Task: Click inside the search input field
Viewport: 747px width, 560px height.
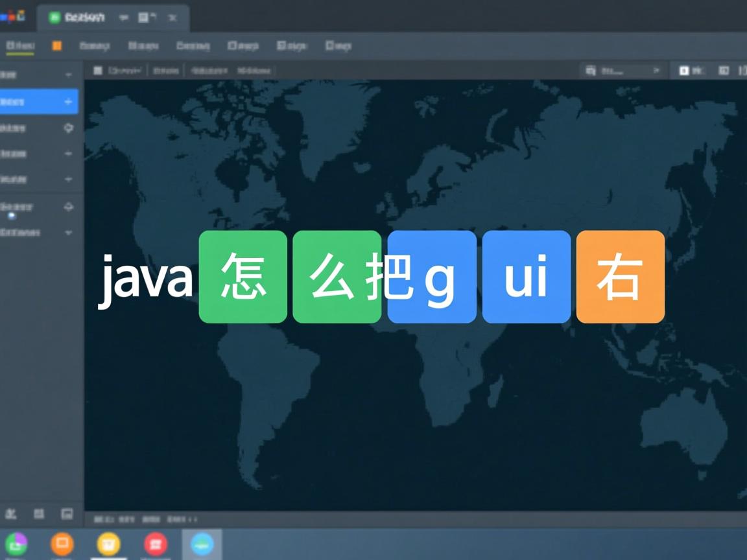Action: tap(622, 71)
